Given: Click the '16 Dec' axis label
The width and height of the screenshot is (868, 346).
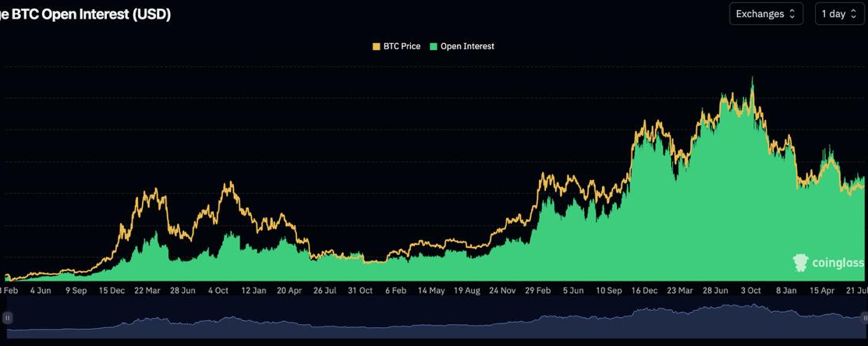Looking at the screenshot, I should click(645, 290).
